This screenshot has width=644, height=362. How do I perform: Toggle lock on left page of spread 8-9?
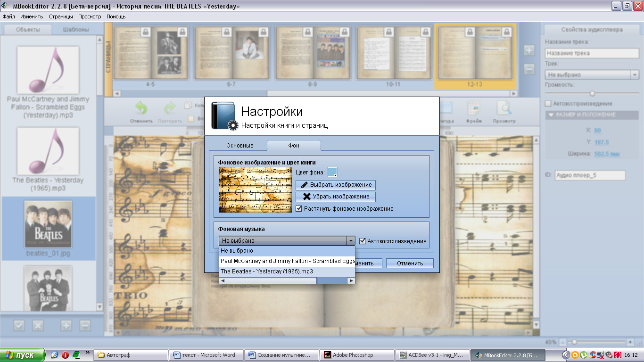[x=308, y=32]
